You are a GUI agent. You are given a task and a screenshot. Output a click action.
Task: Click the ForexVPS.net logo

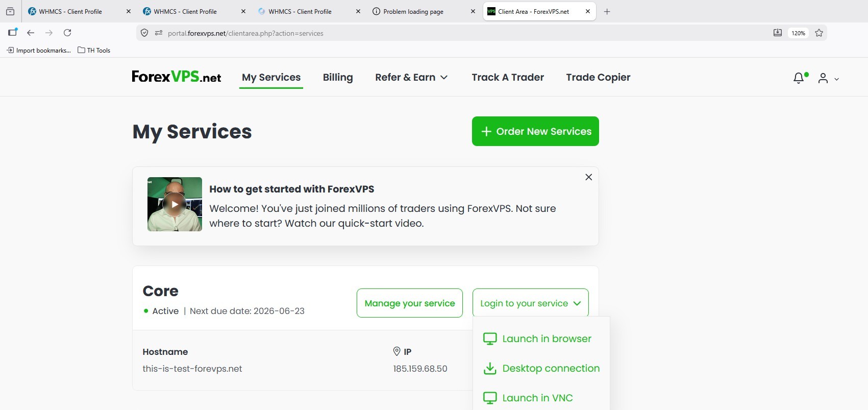coord(177,77)
